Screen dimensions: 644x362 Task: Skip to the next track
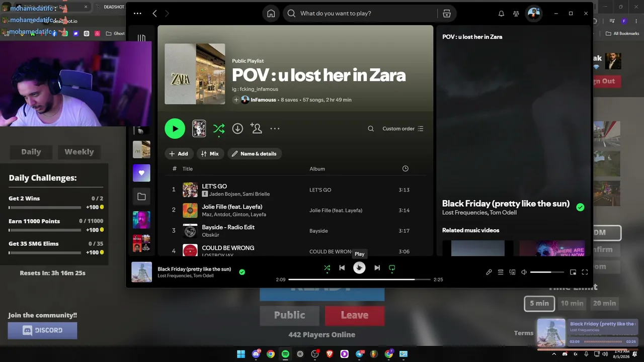377,268
